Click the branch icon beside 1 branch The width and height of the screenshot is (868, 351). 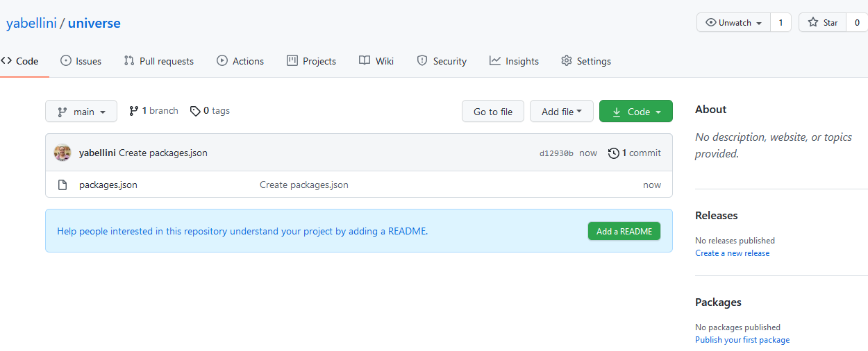click(134, 111)
